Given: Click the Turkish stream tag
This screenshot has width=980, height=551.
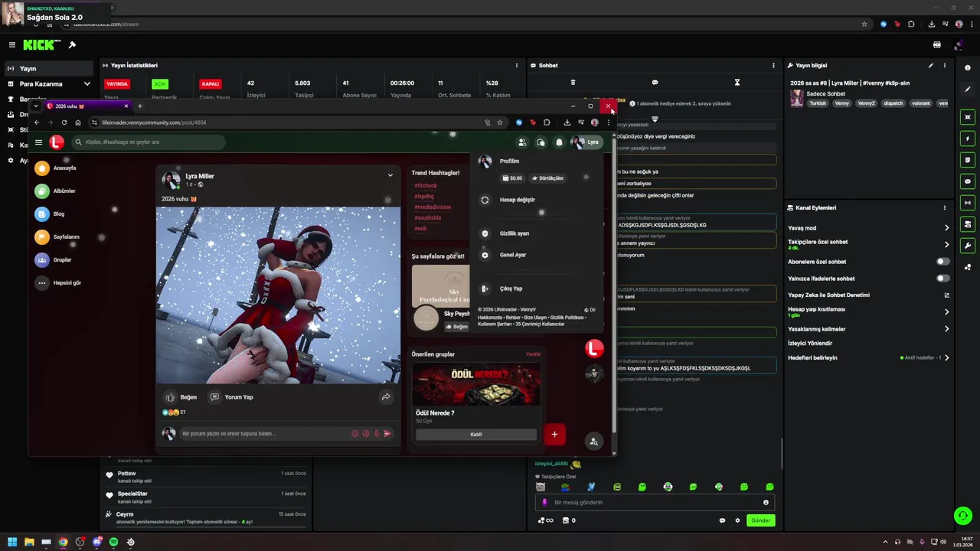Looking at the screenshot, I should click(818, 103).
